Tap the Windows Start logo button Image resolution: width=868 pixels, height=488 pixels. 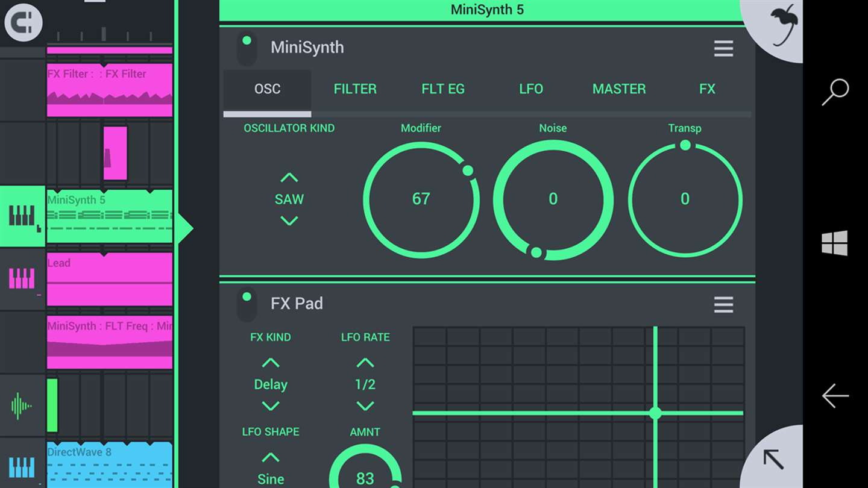835,243
